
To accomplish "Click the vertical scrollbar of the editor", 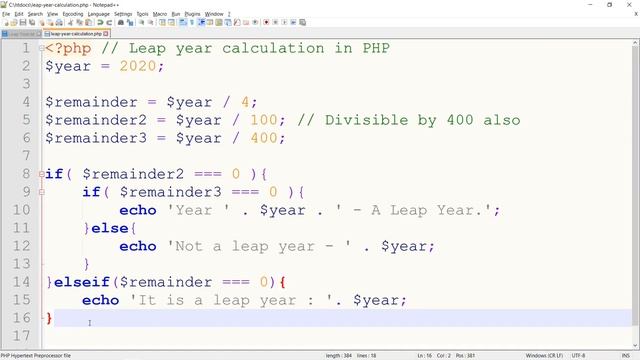I will [636, 194].
